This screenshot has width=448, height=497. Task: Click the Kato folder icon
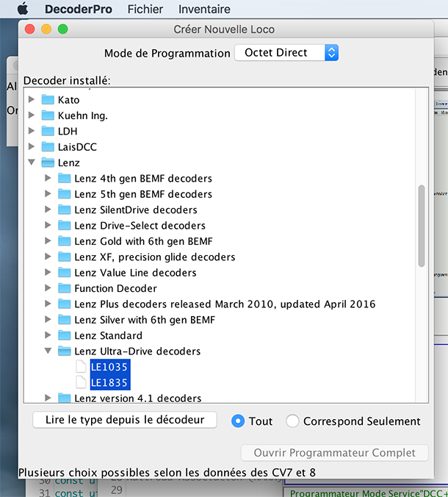point(48,99)
